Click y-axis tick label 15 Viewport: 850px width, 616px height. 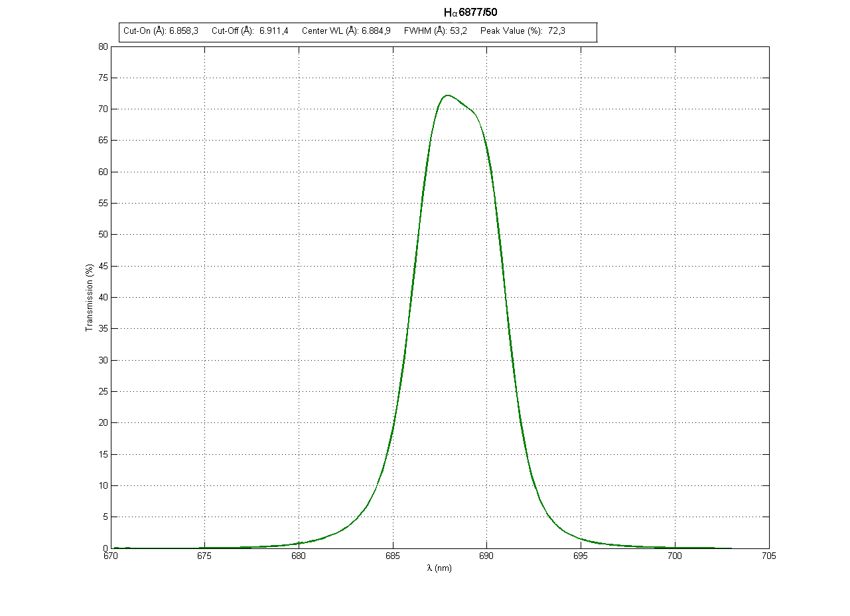point(103,454)
